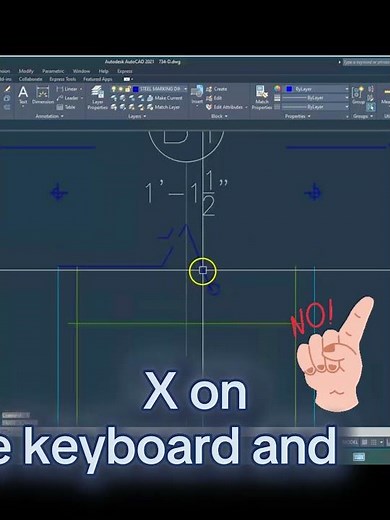Open the lineweight ByLayer dropdown
Image resolution: width=390 pixels, height=520 pixels.
pyautogui.click(x=347, y=98)
